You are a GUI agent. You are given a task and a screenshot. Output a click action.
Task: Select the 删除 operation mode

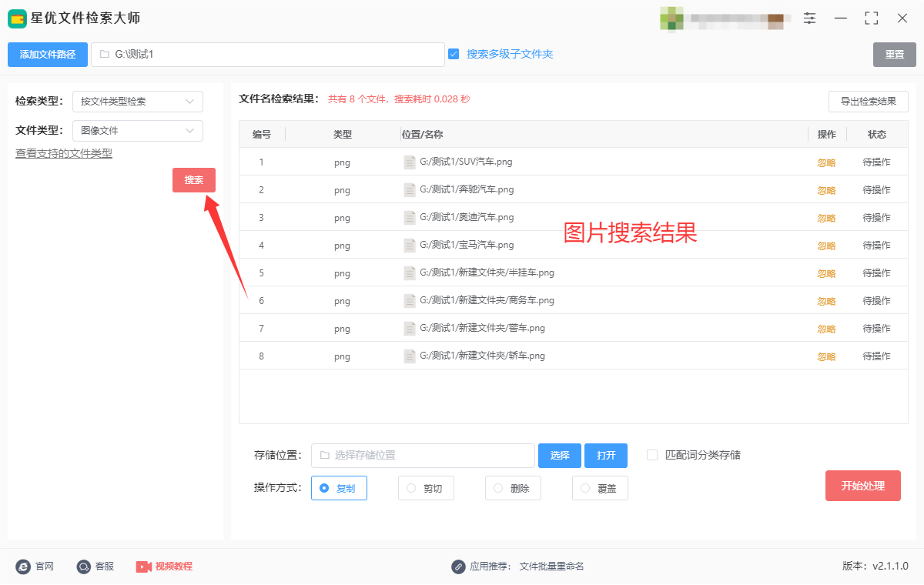[513, 488]
